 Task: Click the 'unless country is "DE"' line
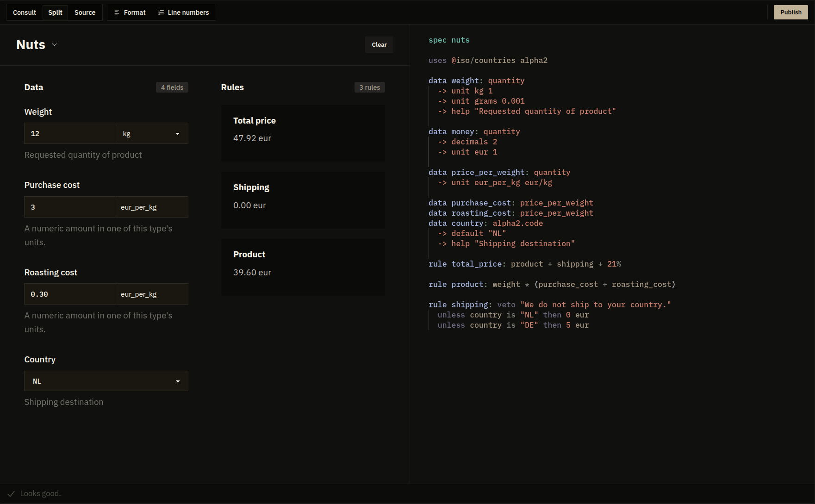(x=513, y=325)
